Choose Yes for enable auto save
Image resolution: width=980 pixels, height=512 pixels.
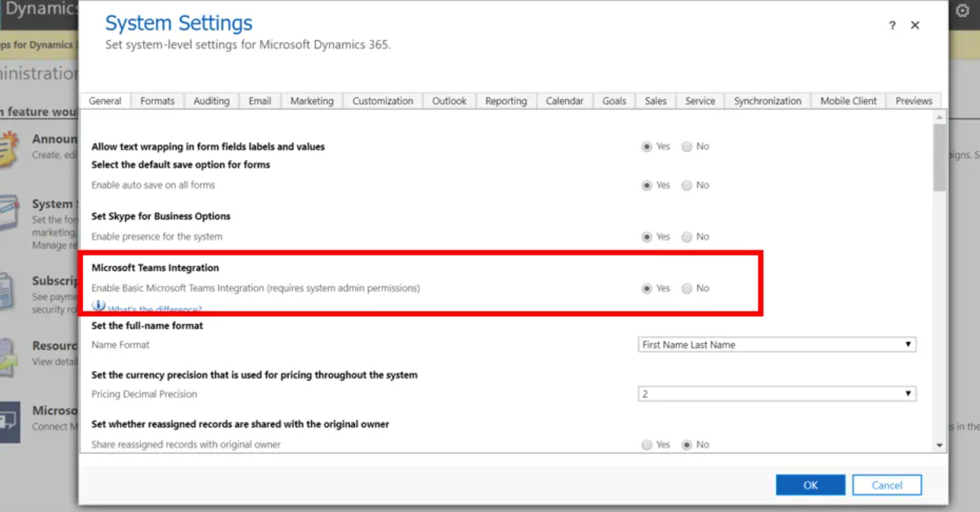[647, 186]
